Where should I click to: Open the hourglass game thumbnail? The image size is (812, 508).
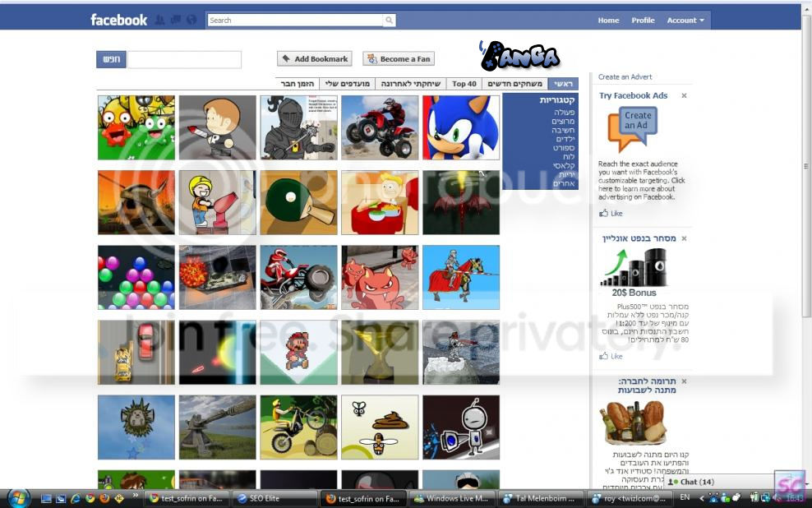coord(380,352)
